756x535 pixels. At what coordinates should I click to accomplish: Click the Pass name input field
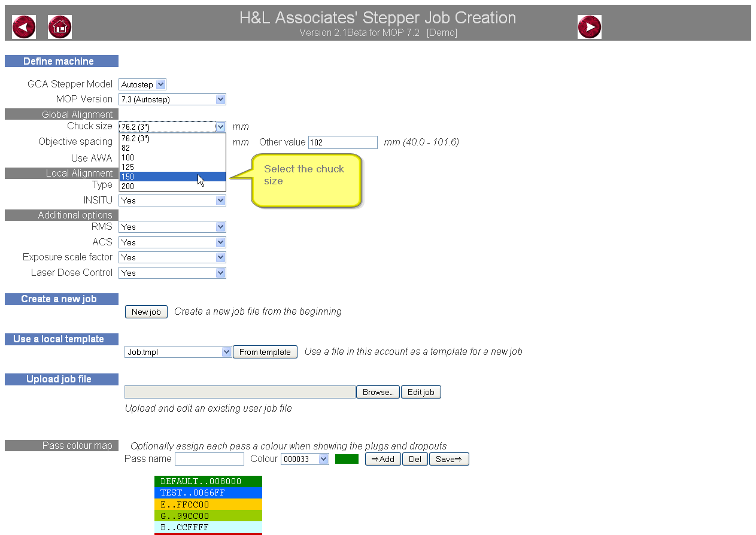(x=210, y=459)
